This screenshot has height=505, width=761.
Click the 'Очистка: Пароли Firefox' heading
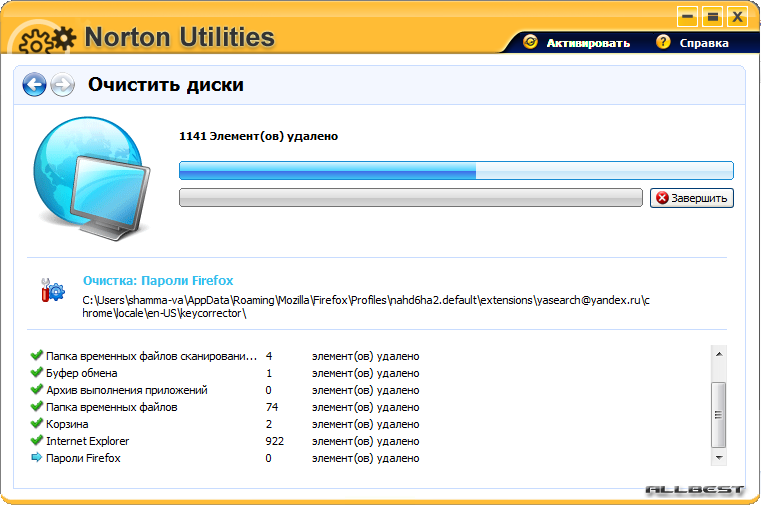[x=158, y=280]
